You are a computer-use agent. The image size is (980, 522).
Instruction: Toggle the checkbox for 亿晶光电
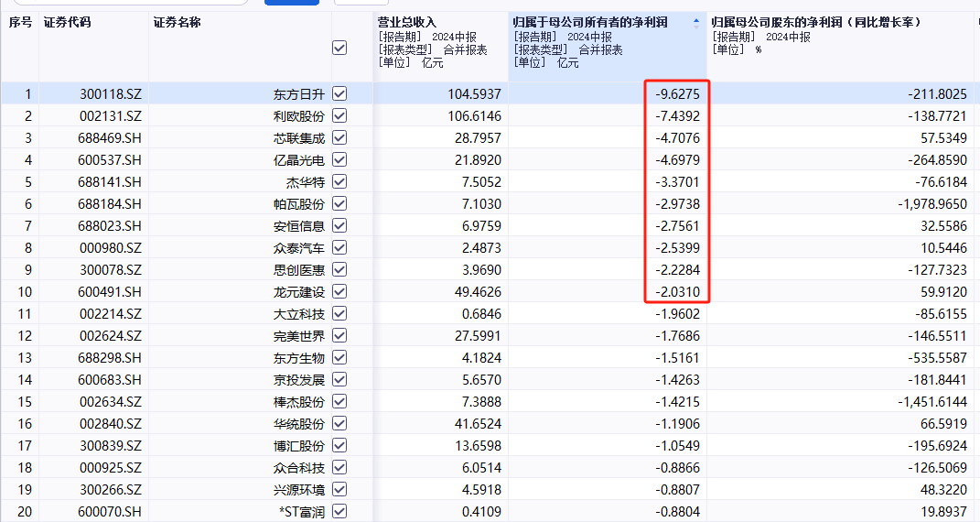point(339,159)
